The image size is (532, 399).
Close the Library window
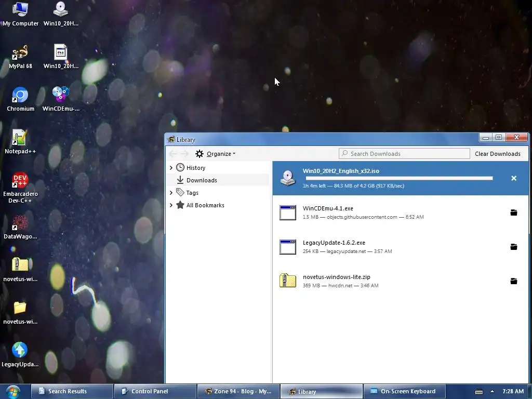(x=516, y=137)
